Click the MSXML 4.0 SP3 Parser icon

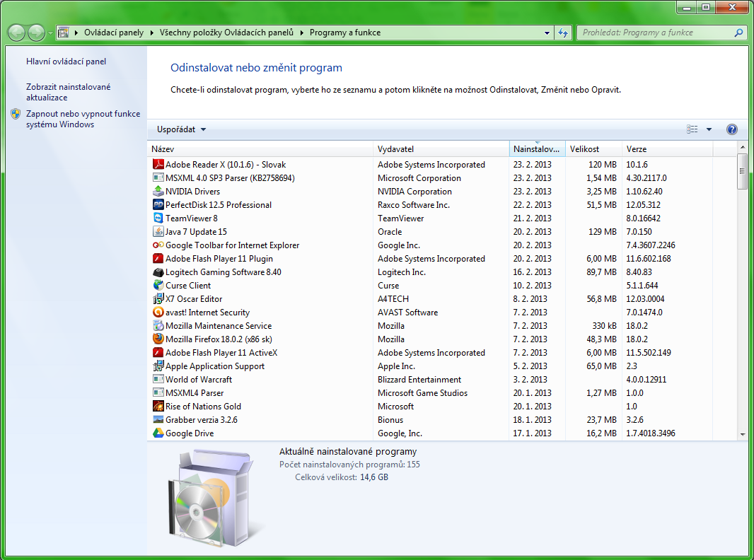point(158,178)
